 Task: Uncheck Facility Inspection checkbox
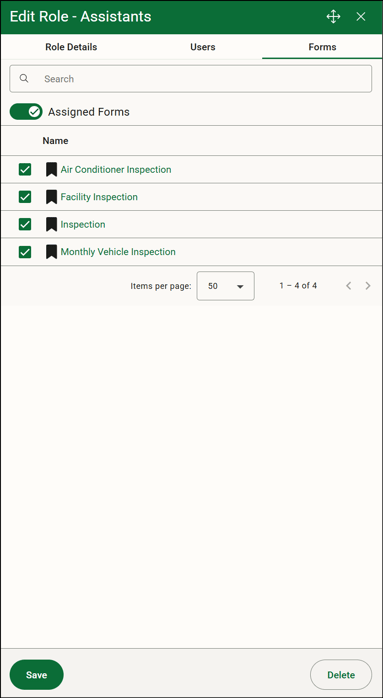25,197
